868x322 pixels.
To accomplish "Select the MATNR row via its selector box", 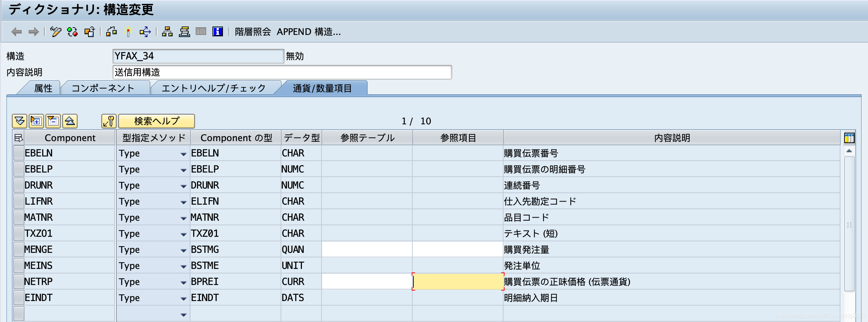I will (19, 218).
